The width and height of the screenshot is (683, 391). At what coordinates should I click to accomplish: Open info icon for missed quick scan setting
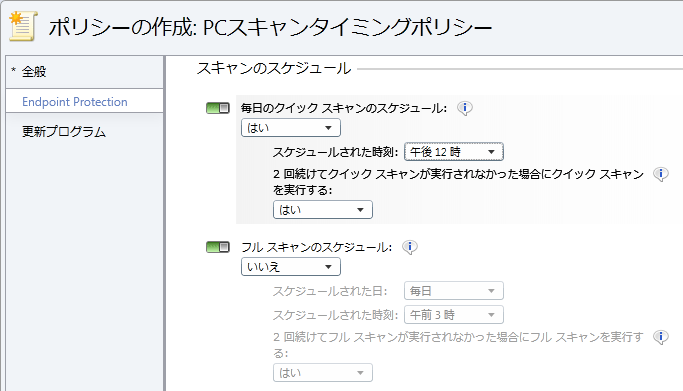660,174
